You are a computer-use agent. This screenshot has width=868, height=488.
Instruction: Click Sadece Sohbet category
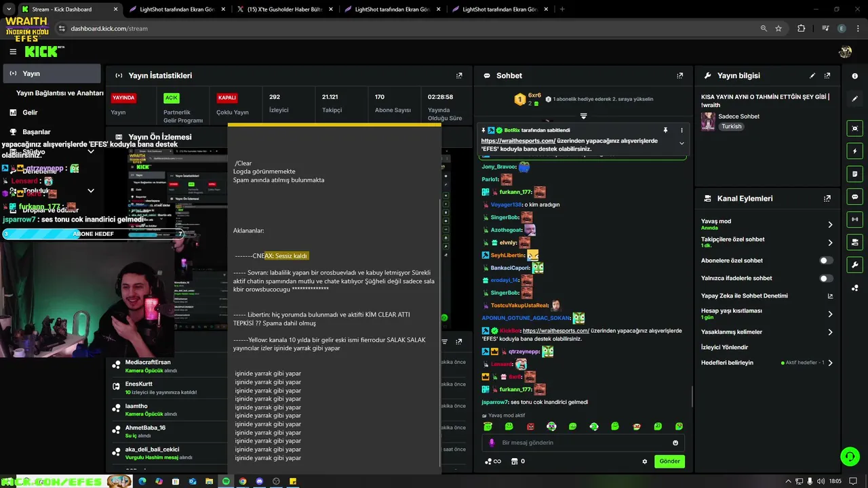pos(738,117)
